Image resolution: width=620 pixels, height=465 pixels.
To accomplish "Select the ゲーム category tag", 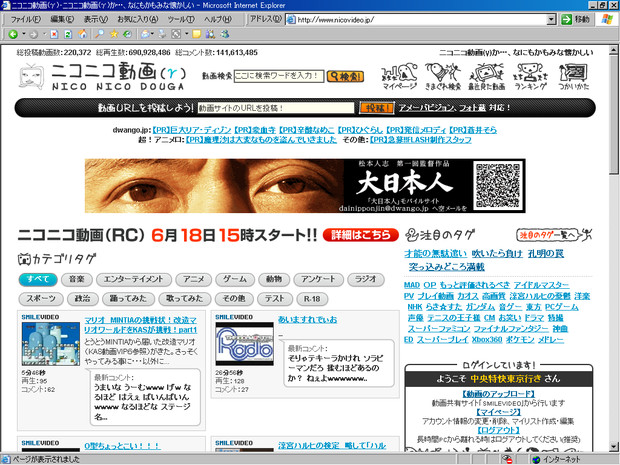I will point(235,280).
